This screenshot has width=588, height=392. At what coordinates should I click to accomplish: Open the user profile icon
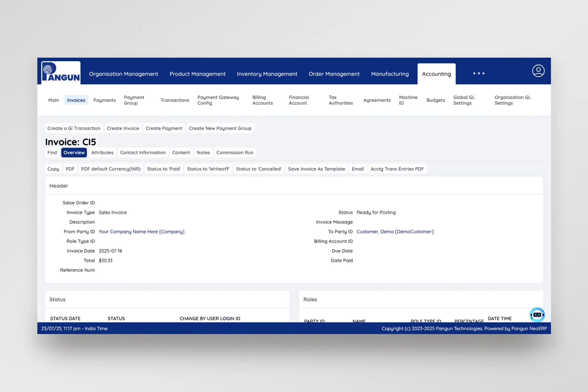[538, 71]
